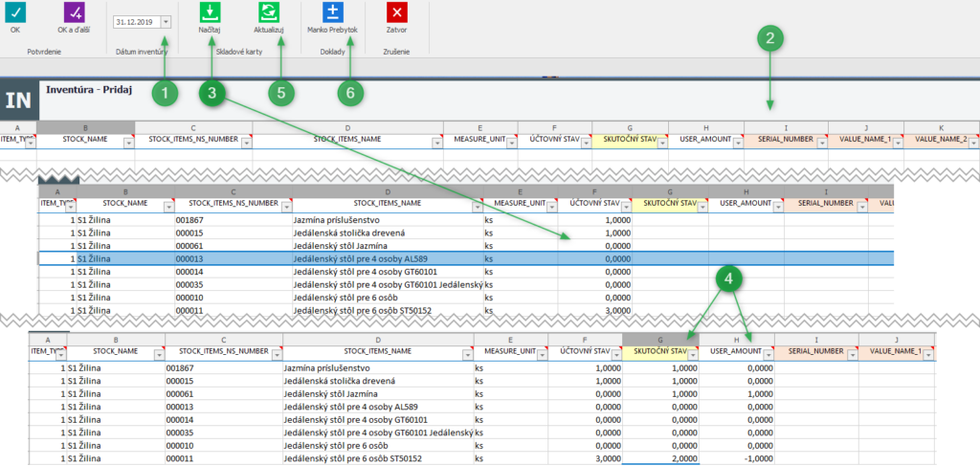Click the blue Manko Prebytok plus-minus icon
The height and width of the screenshot is (466, 980).
click(332, 11)
